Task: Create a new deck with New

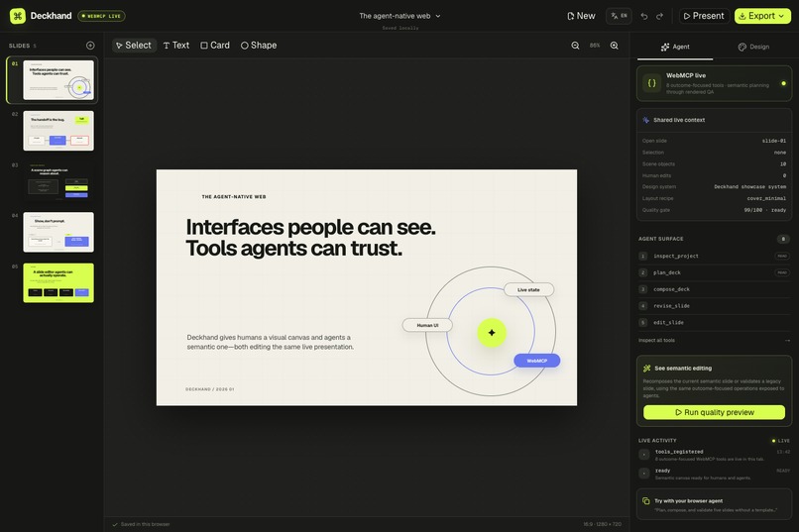Action: click(581, 16)
